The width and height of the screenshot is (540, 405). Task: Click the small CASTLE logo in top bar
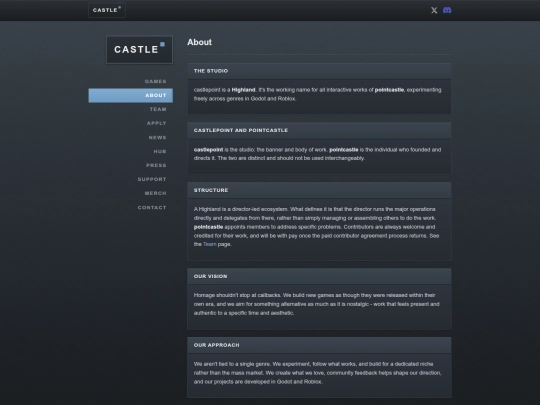coord(107,10)
